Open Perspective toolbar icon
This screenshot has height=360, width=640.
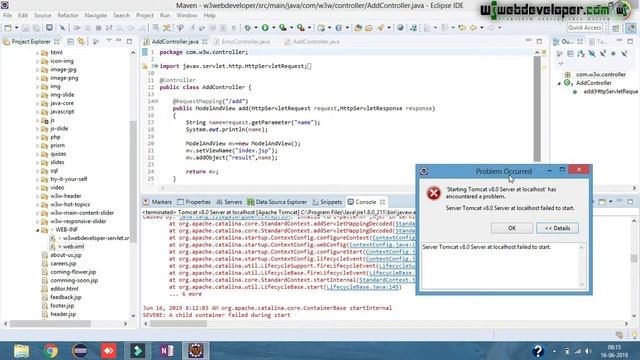[616, 28]
